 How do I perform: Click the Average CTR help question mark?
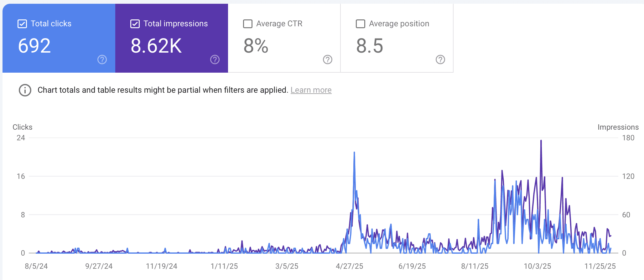(x=328, y=60)
